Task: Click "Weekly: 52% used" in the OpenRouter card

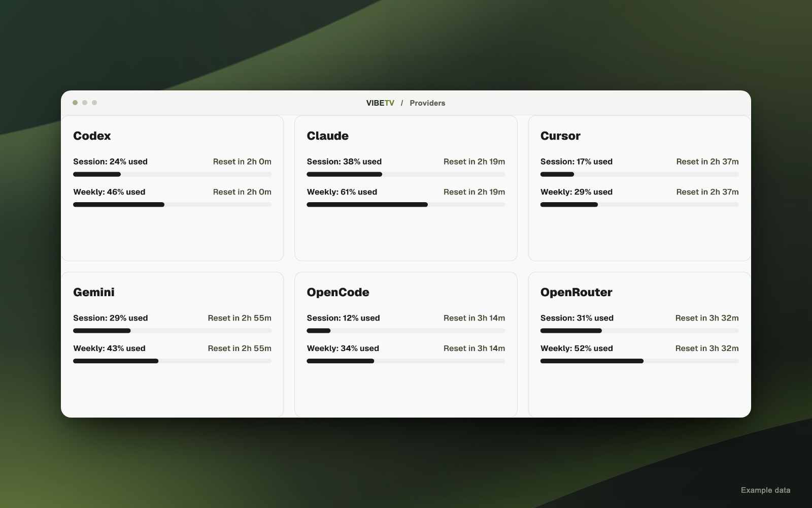Action: click(x=577, y=348)
